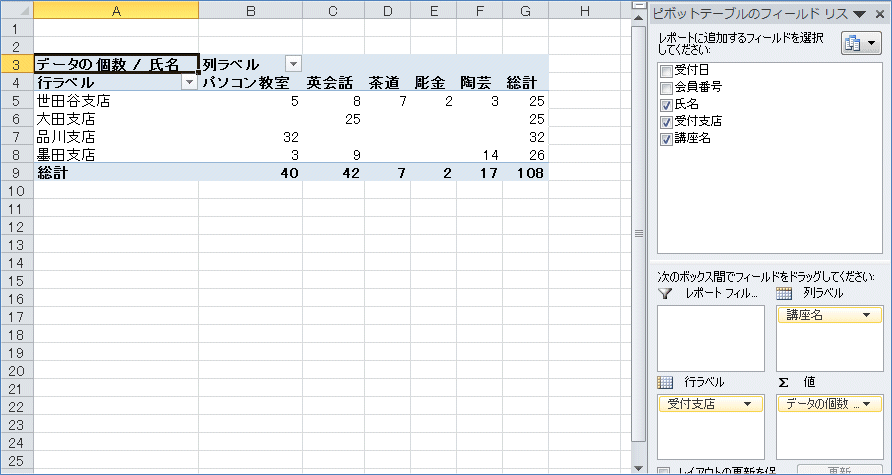
Task: Select the 世田谷支店 row label cell
Action: 116,101
